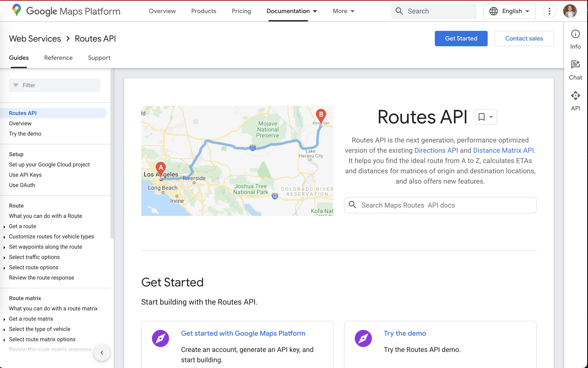
Task: Click the compass icon on Get started card
Action: point(160,338)
